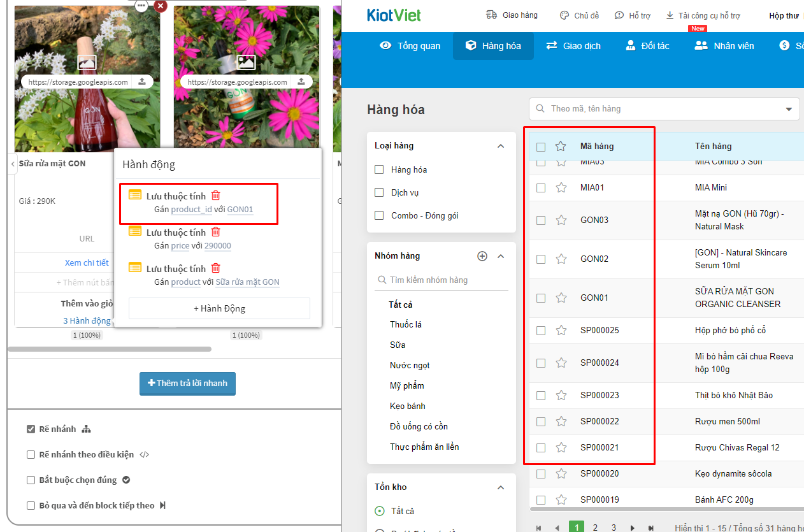Star the SP000023 product row

(561, 395)
